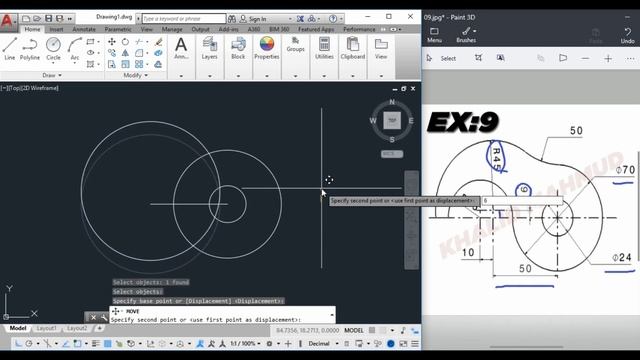This screenshot has height=360, width=640.
Task: Switch to the Annotate ribbon tab
Action: click(x=84, y=29)
